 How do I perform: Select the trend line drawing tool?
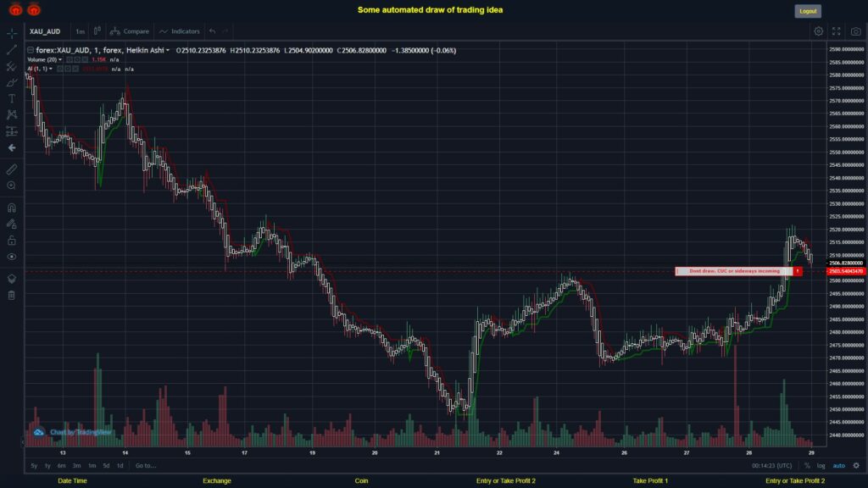tap(12, 50)
